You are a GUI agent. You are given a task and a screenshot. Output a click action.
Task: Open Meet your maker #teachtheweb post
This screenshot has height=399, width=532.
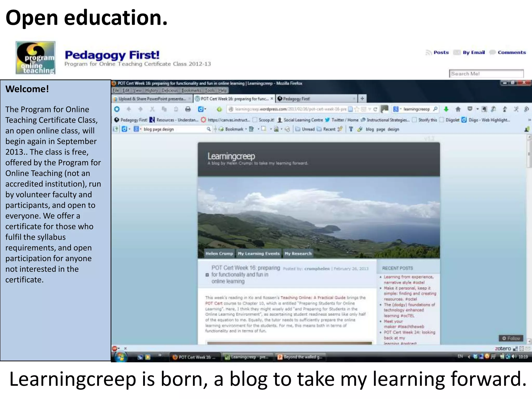pos(404,324)
